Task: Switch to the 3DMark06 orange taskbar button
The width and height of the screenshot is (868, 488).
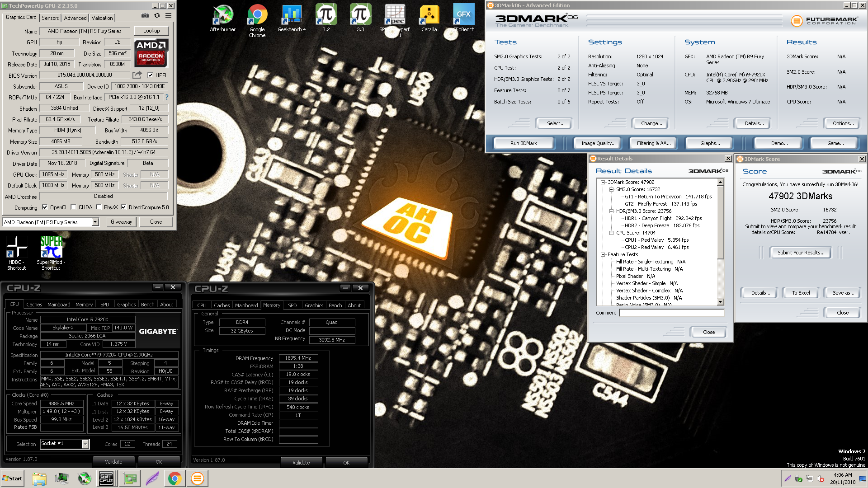Action: pyautogui.click(x=198, y=479)
